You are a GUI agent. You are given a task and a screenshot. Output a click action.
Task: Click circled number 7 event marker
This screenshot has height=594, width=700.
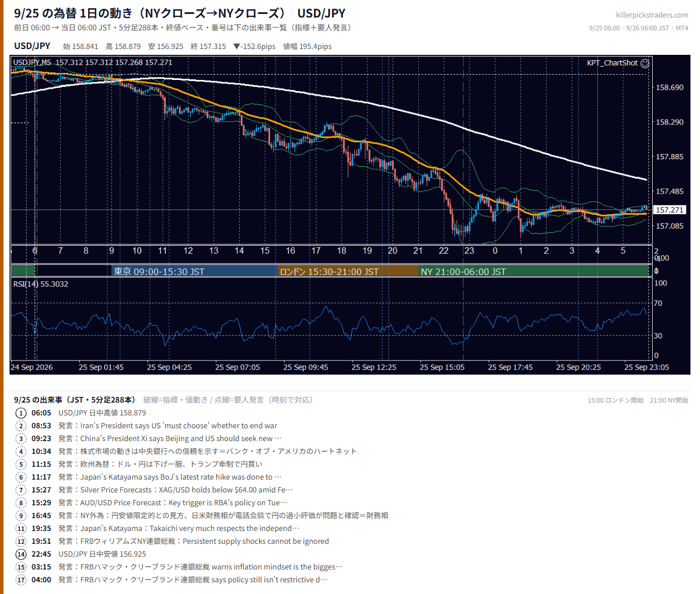pos(21,490)
